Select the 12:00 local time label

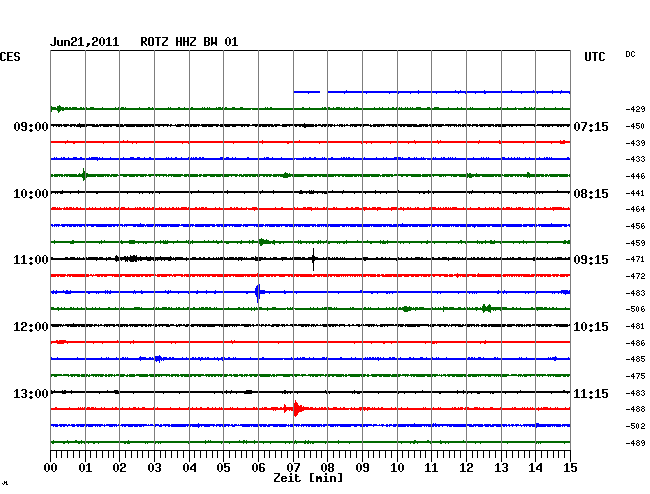[31, 327]
